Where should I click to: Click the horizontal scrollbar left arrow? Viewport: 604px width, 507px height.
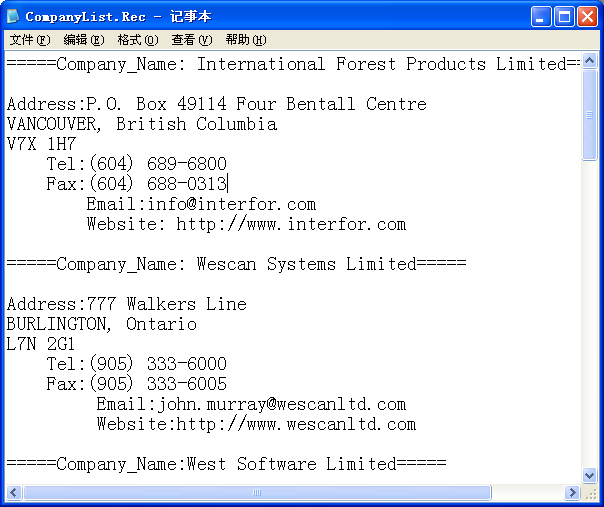coord(14,493)
